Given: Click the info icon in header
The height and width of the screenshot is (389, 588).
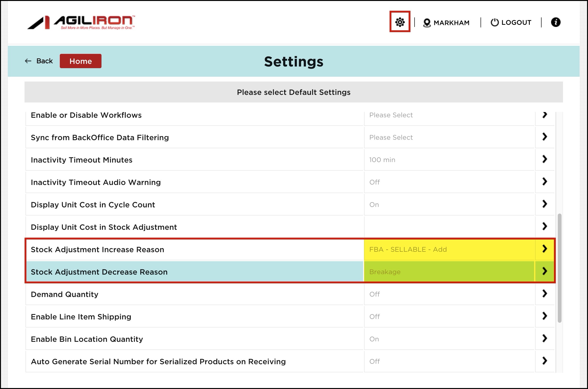Looking at the screenshot, I should [x=556, y=22].
